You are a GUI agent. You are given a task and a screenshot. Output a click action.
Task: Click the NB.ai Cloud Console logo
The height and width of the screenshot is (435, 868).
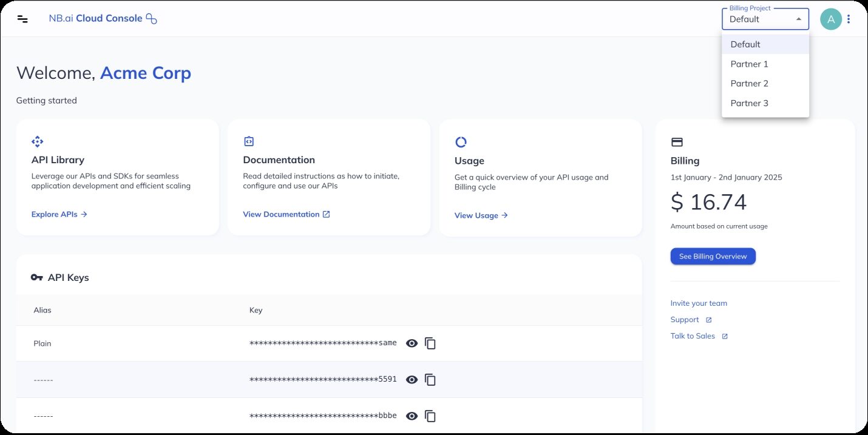(x=103, y=19)
